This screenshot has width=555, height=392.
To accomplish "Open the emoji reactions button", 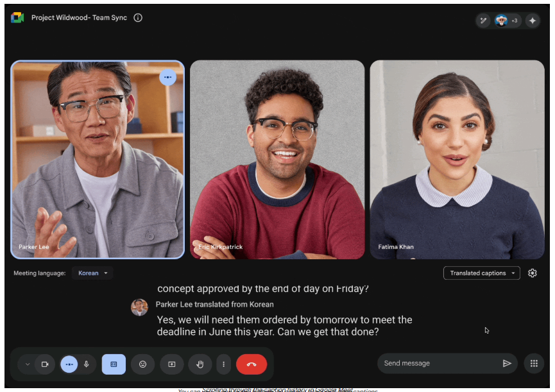I will 142,364.
